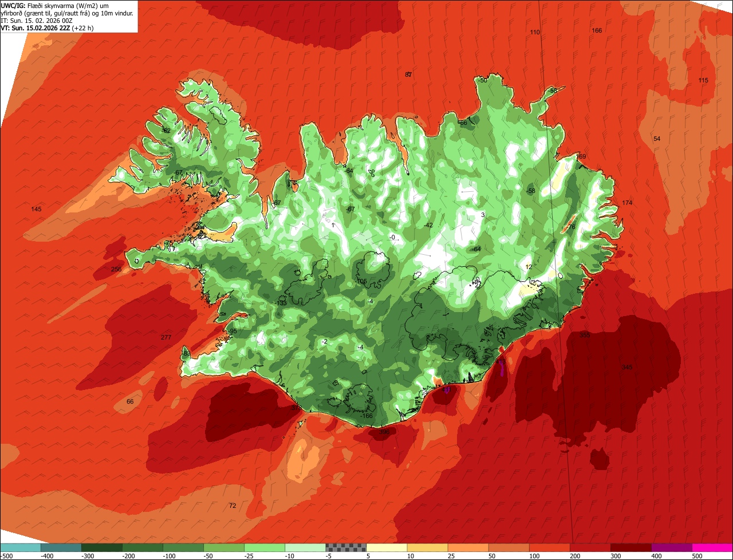Image resolution: width=733 pixels, height=560 pixels.
Task: Click the value -2 on the map
Action: [324, 341]
